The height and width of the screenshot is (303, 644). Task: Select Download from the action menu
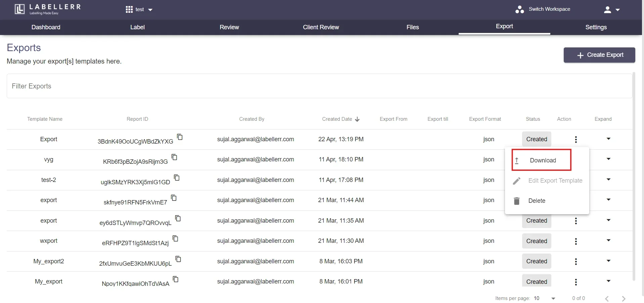(547, 160)
